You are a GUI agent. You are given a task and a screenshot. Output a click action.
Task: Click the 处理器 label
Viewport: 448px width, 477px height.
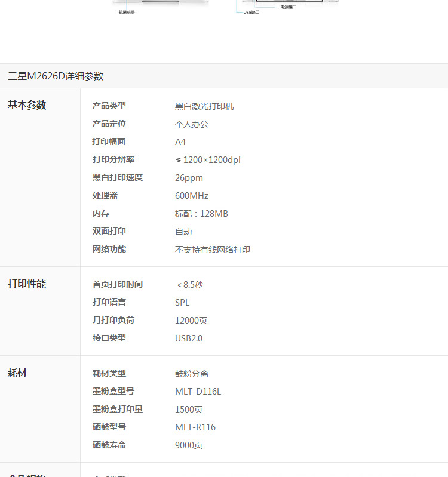(105, 195)
